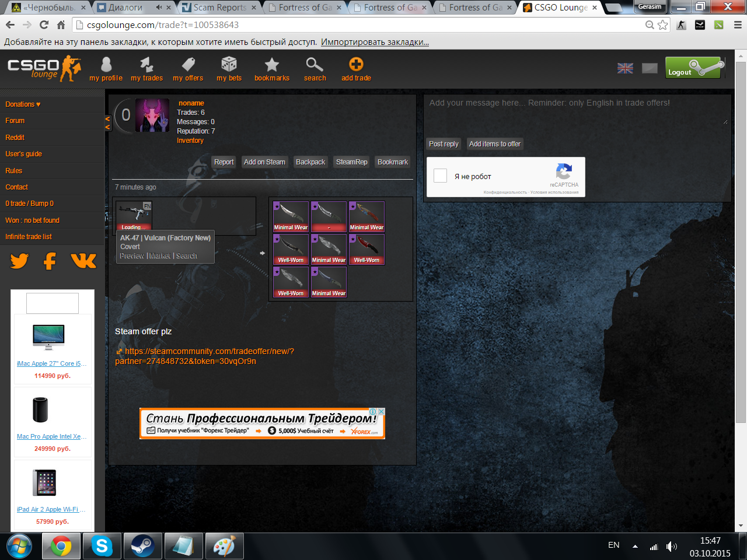Open Skype from taskbar

102,547
